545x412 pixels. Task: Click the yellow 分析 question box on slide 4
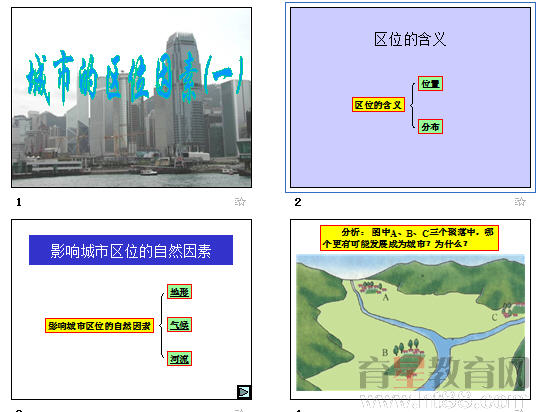coord(409,238)
